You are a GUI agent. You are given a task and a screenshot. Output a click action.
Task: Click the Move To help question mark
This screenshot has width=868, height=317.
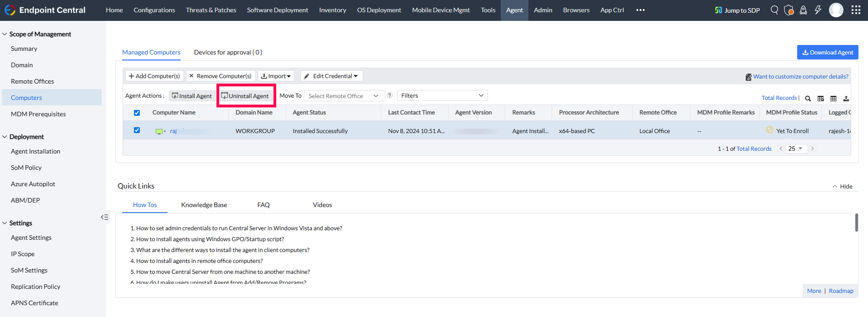pos(390,95)
